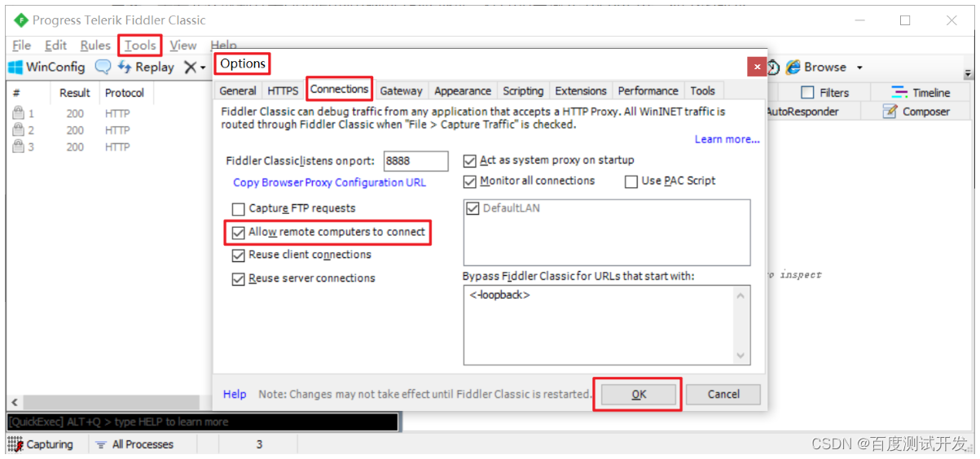Click the Browse Internet Explorer icon

click(x=793, y=68)
